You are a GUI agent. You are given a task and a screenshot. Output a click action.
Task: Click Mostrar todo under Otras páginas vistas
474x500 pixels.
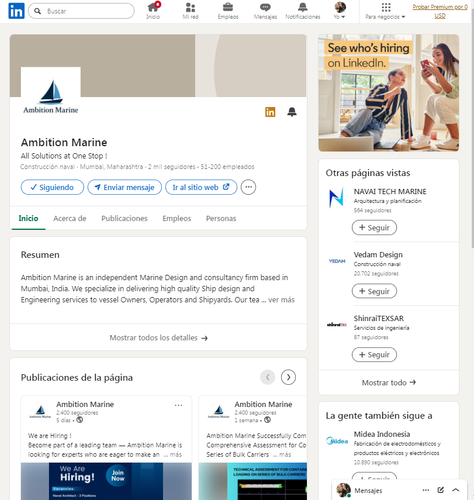[x=389, y=383]
